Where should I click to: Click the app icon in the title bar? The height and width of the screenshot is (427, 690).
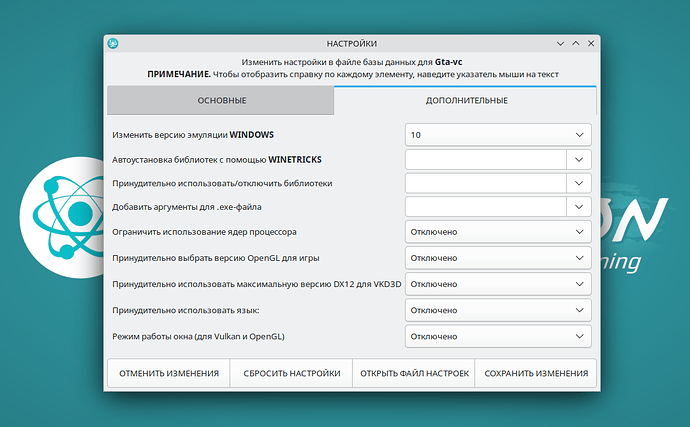coord(114,44)
